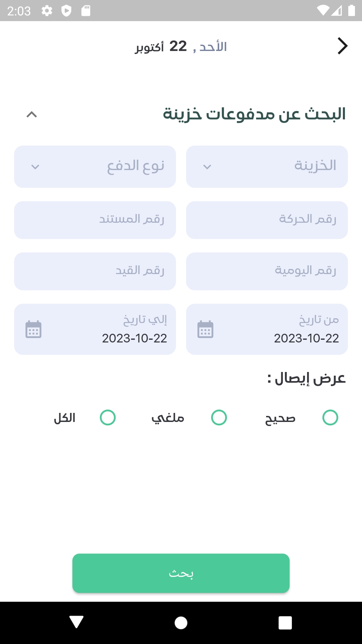Tap Android recent apps square
This screenshot has height=644, width=362.
click(285, 623)
